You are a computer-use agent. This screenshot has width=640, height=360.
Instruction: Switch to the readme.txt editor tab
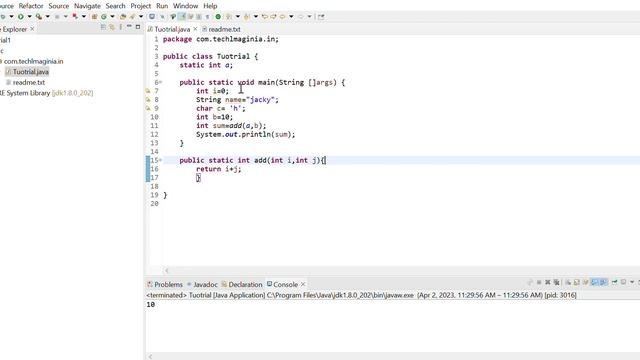[224, 29]
